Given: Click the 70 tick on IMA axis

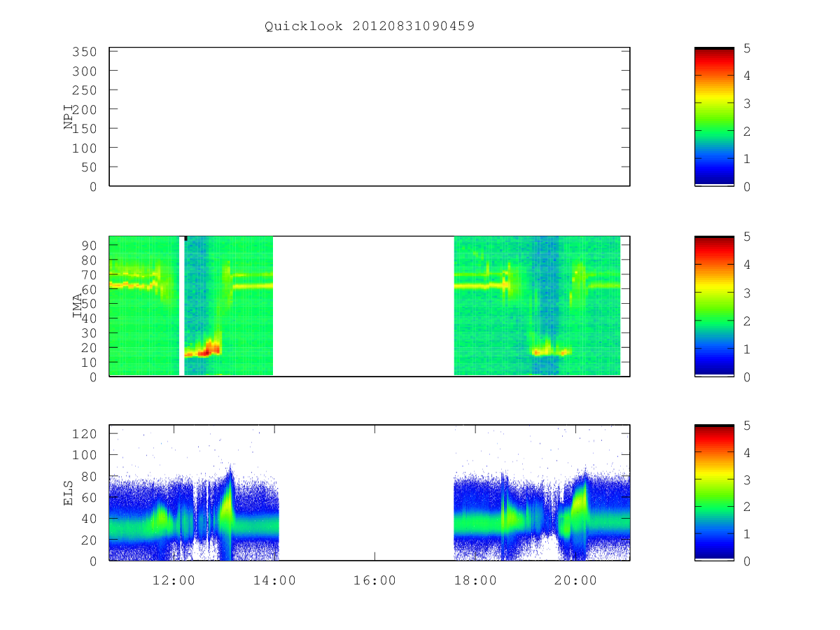Looking at the screenshot, I should pyautogui.click(x=90, y=274).
